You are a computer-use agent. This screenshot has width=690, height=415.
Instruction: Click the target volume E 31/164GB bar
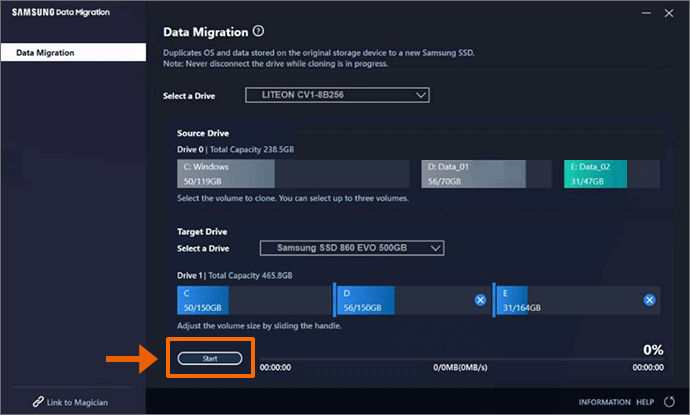click(578, 300)
